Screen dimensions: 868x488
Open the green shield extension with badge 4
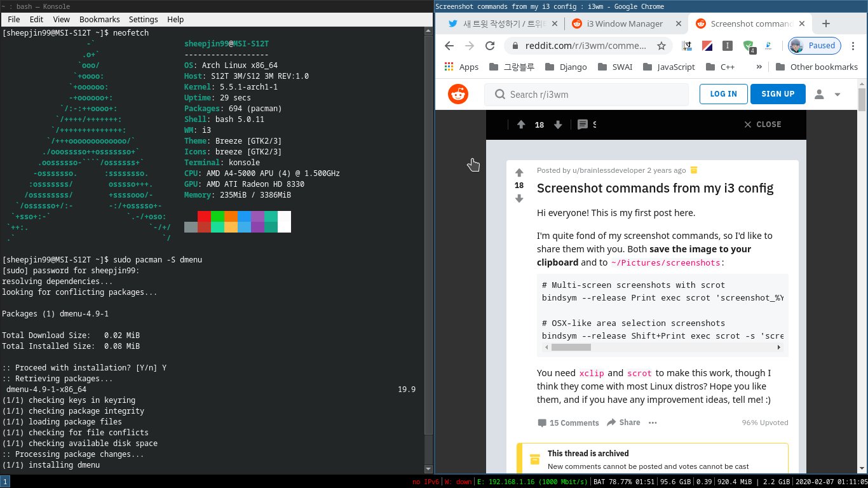tap(749, 46)
